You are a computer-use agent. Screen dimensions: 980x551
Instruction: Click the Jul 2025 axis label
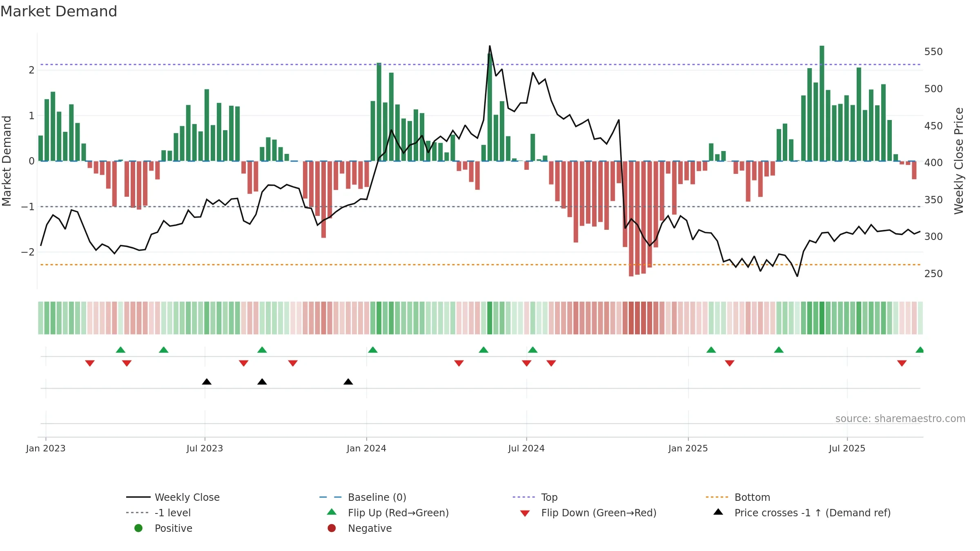point(847,449)
